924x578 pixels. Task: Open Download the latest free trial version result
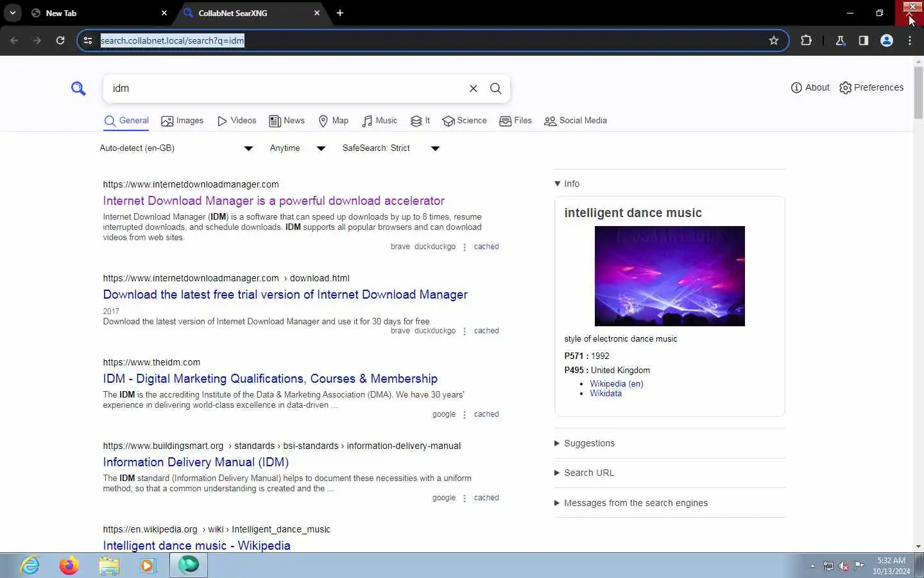click(286, 295)
